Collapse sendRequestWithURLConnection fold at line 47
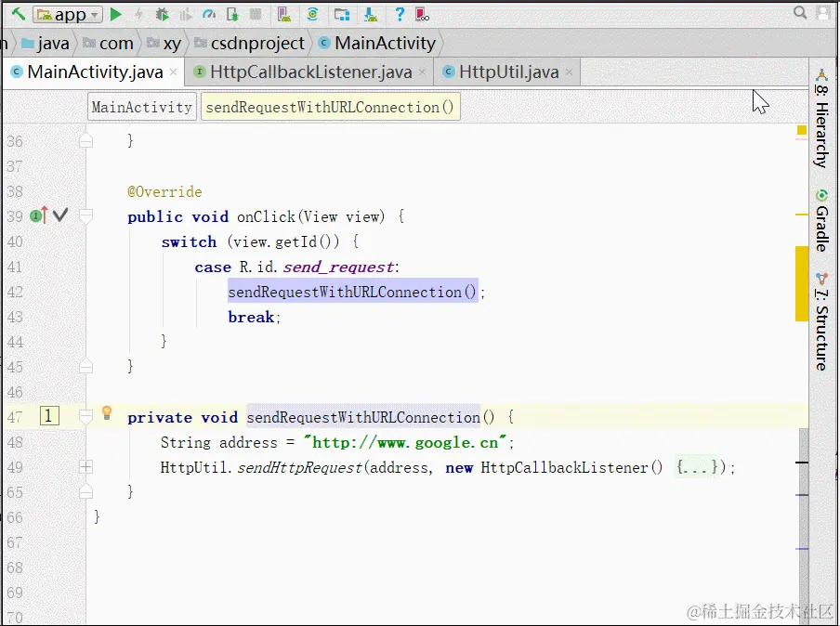 coord(85,417)
